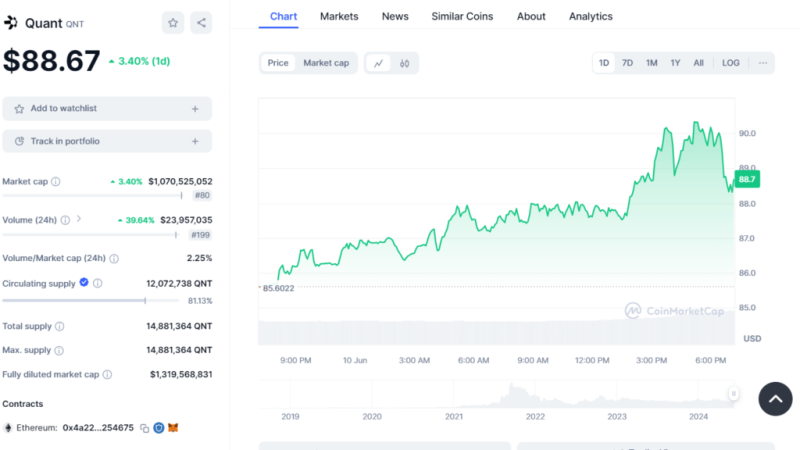Toggle chart to Price
This screenshot has width=800, height=450.
click(x=278, y=63)
